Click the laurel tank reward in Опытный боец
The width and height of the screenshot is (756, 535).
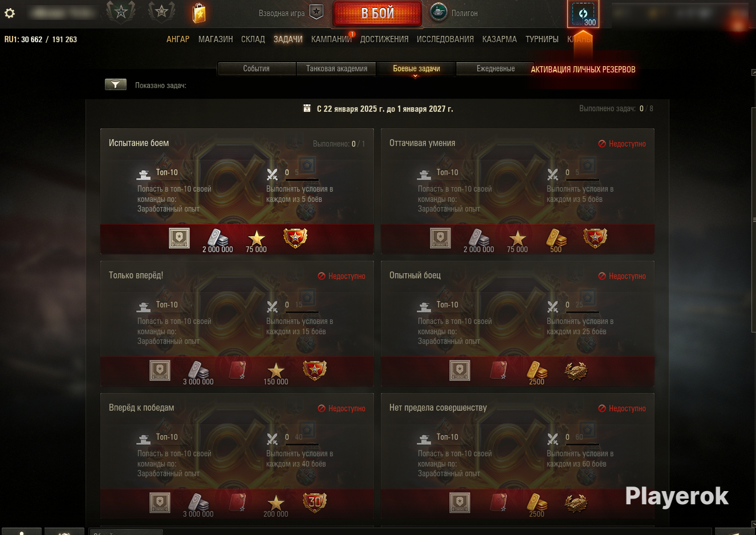pyautogui.click(x=575, y=370)
